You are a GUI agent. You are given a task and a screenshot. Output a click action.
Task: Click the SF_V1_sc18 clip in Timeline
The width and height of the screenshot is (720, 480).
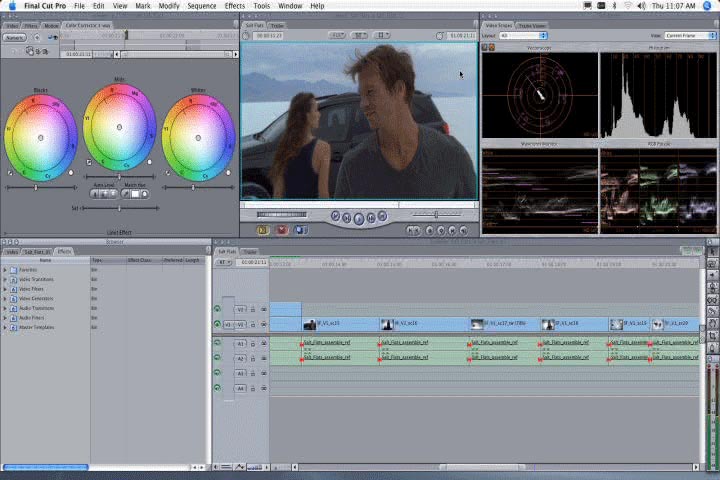click(x=574, y=324)
